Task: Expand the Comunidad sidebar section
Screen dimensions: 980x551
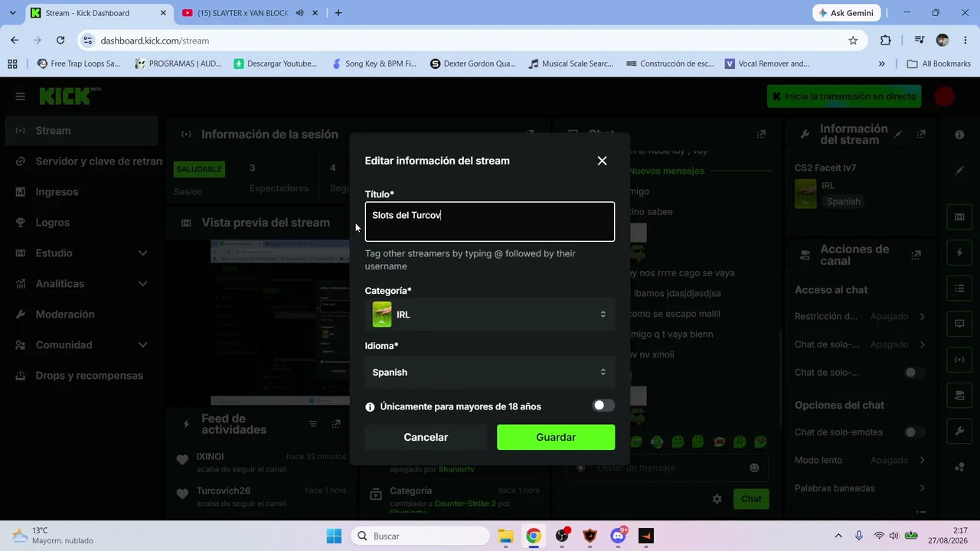Action: coord(81,345)
